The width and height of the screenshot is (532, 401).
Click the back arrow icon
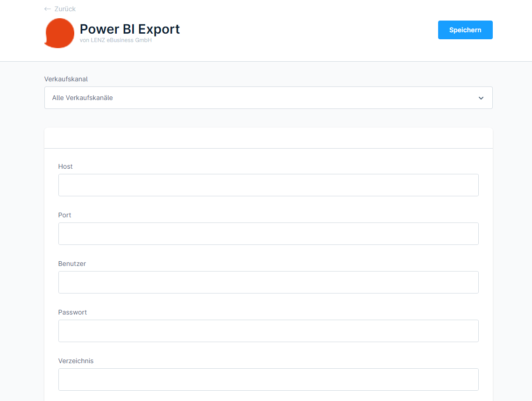[47, 9]
